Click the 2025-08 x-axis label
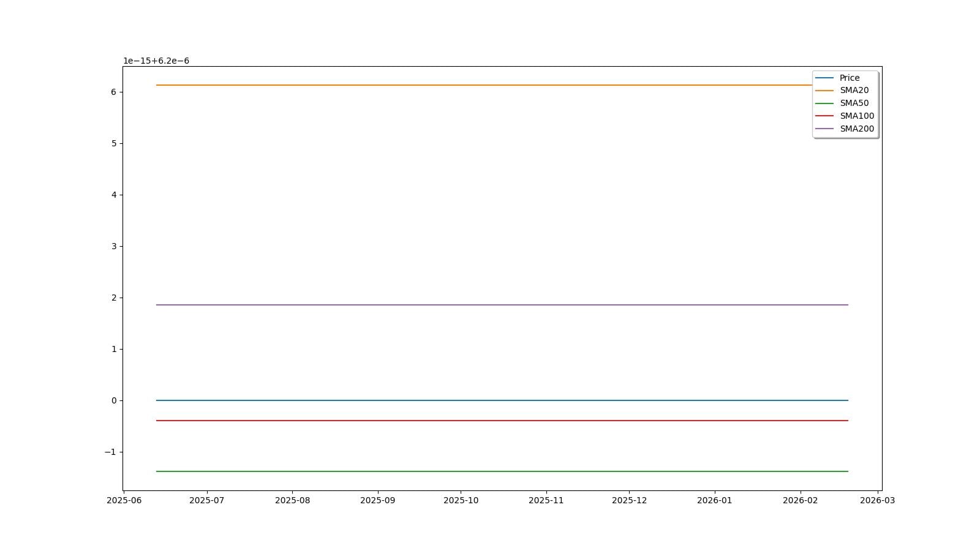 pos(292,500)
